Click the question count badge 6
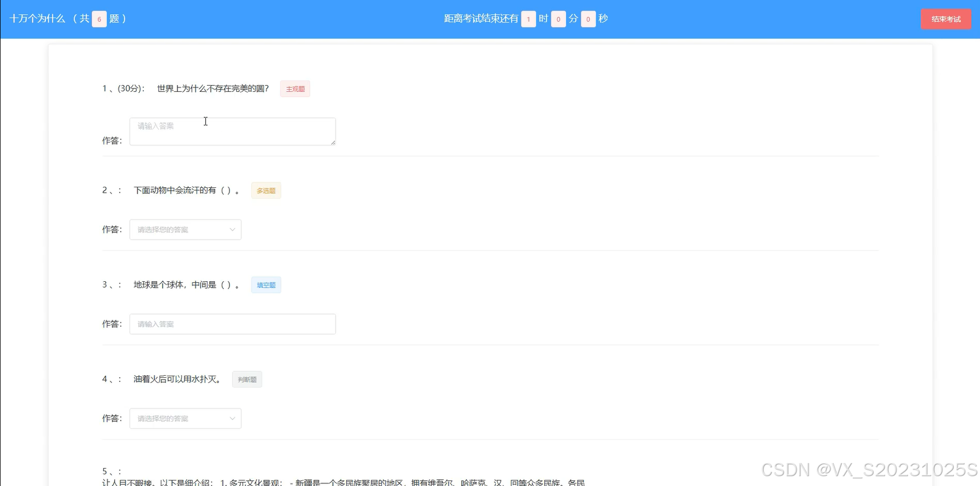This screenshot has height=486, width=980. (x=99, y=19)
